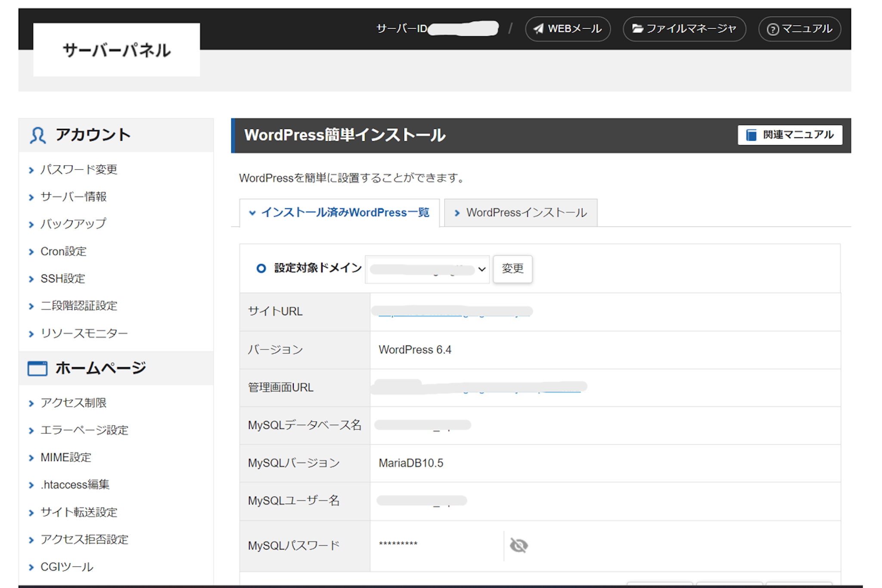Click the arrow icon beside Cron設定
882x588 pixels.
[x=31, y=252]
